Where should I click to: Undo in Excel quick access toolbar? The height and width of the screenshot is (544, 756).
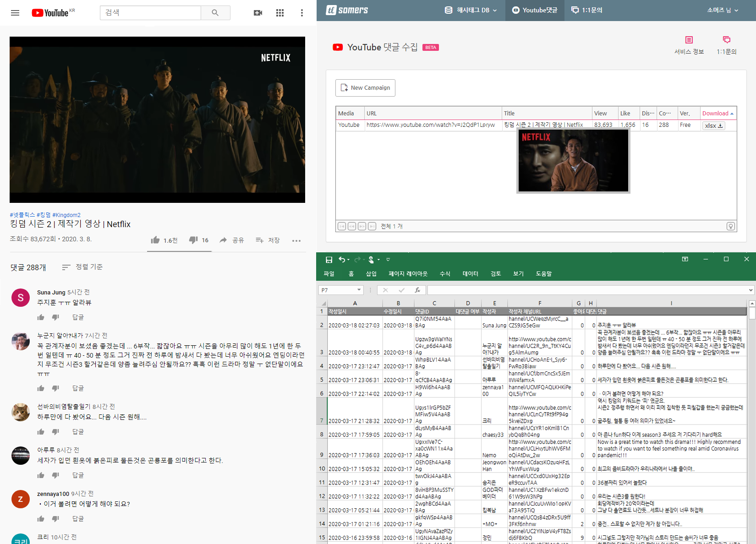[x=341, y=260]
